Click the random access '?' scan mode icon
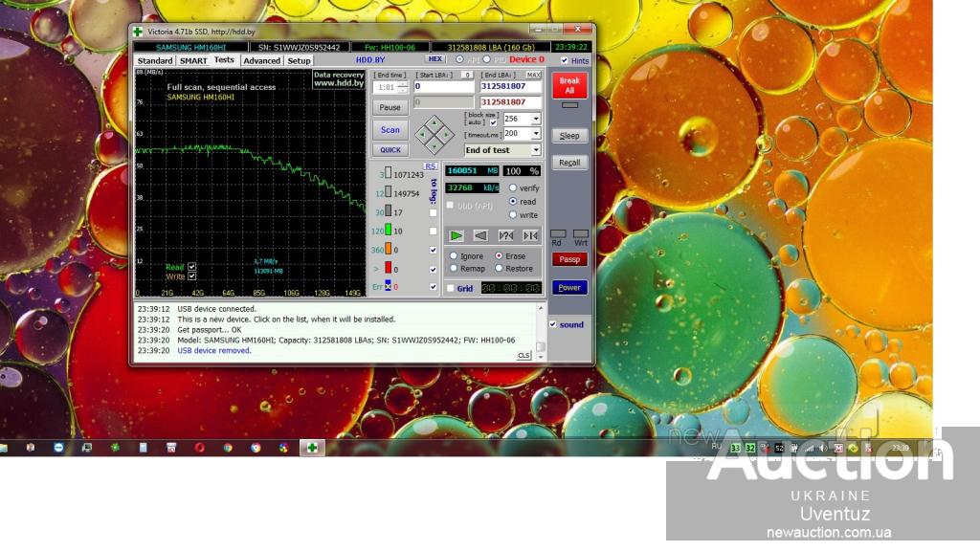The height and width of the screenshot is (551, 980). pos(505,235)
